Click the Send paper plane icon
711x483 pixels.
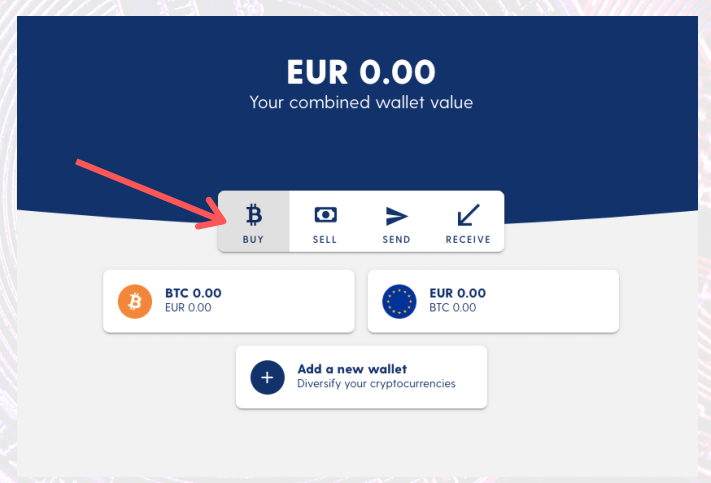pos(397,216)
